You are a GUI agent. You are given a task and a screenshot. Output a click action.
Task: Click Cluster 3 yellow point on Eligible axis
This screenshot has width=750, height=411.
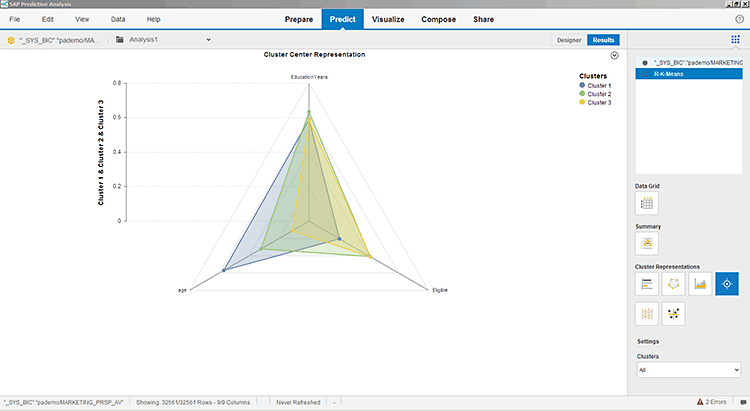pos(370,257)
